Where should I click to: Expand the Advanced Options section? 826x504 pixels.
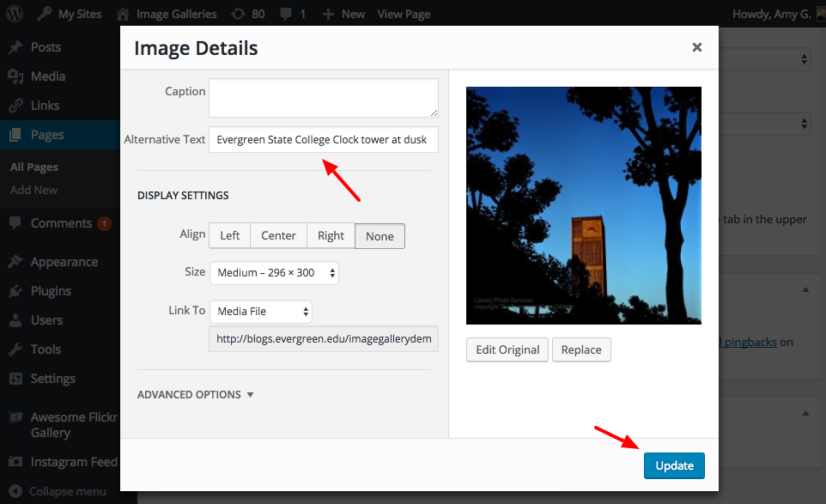[196, 394]
